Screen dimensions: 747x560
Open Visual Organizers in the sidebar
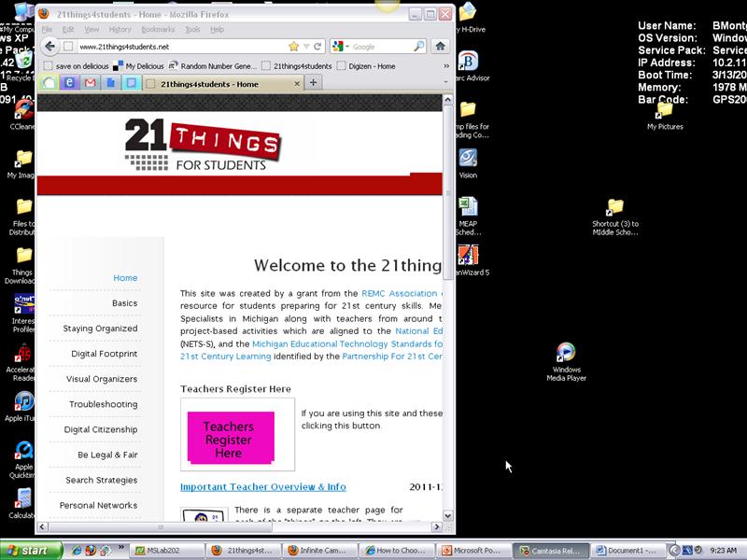pyautogui.click(x=102, y=379)
